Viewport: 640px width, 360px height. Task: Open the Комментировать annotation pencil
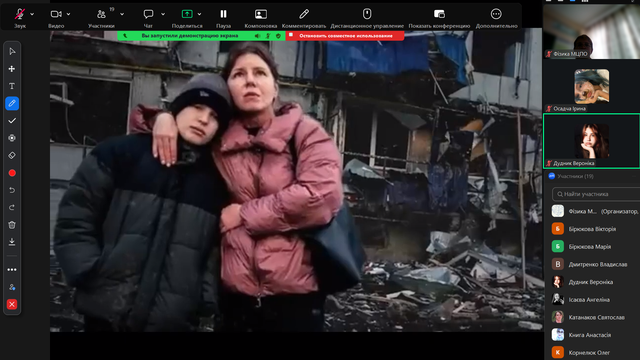[304, 14]
